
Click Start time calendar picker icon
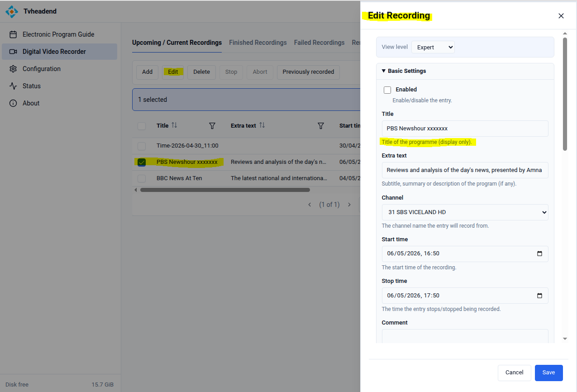(x=539, y=254)
